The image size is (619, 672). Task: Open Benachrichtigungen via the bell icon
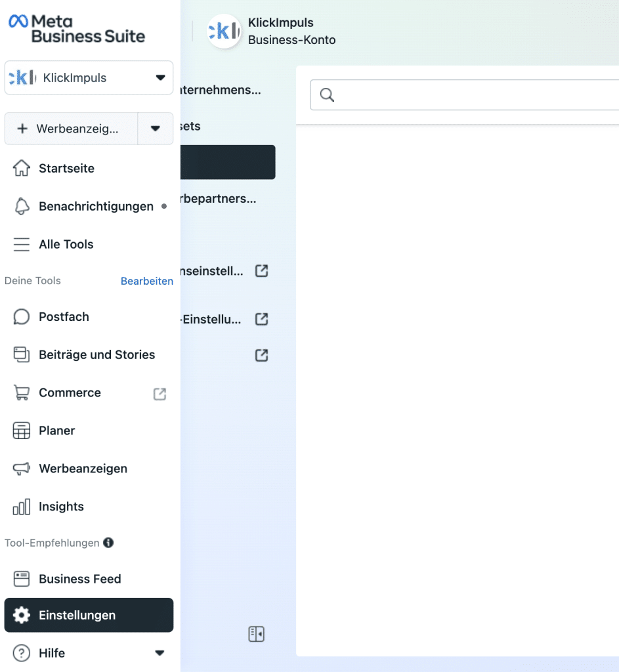(x=22, y=207)
